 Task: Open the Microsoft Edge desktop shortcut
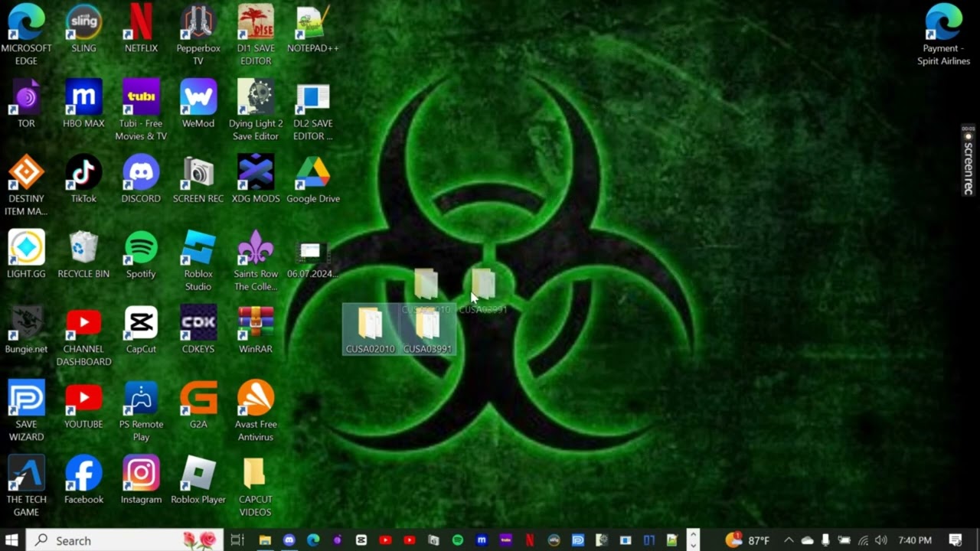pyautogui.click(x=26, y=34)
